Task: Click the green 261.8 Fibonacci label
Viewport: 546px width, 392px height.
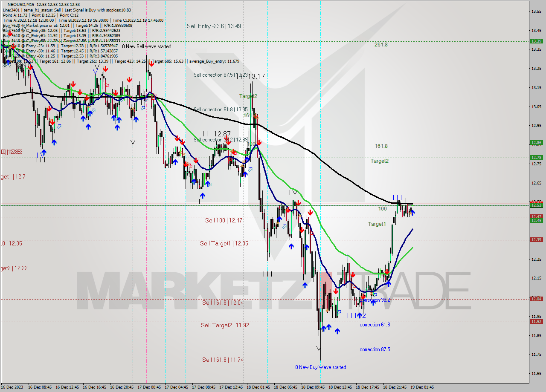Action: click(x=381, y=44)
